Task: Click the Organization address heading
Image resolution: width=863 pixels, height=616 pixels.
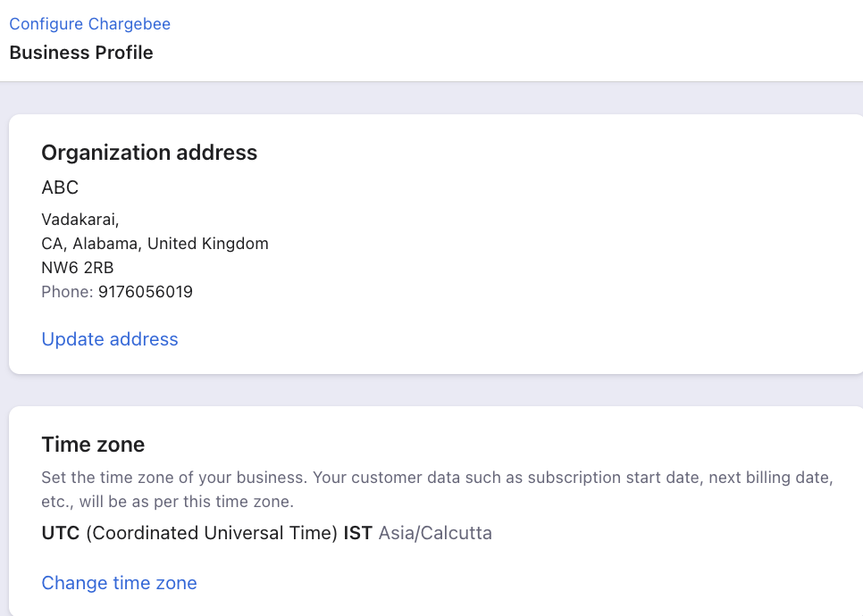Action: click(x=149, y=153)
